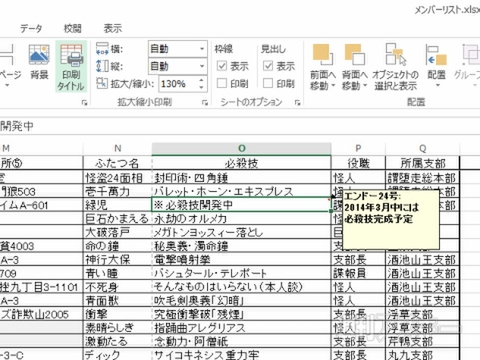480x360 pixels.
Task: Select cell 怪盗24面相
Action: tap(117, 178)
